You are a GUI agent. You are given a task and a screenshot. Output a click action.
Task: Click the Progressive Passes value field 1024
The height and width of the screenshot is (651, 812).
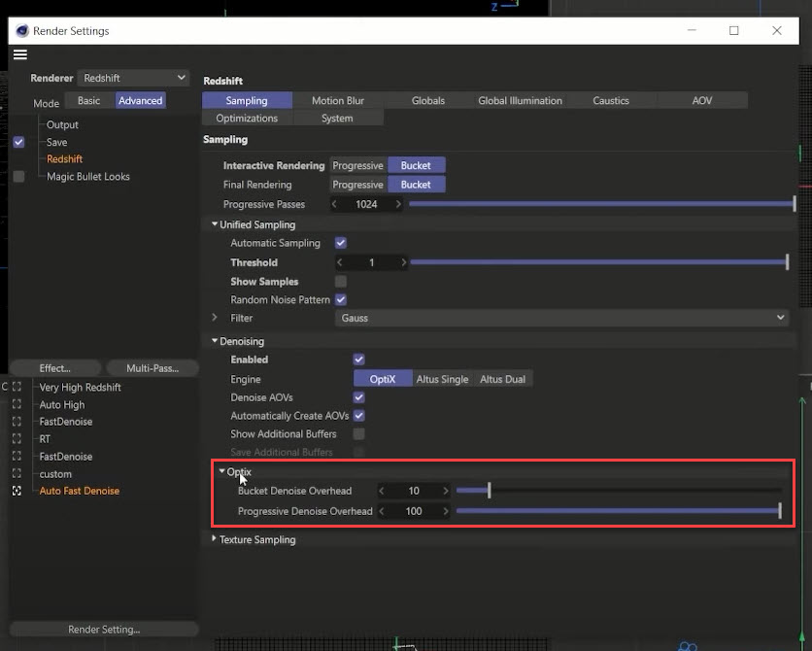pyautogui.click(x=366, y=204)
